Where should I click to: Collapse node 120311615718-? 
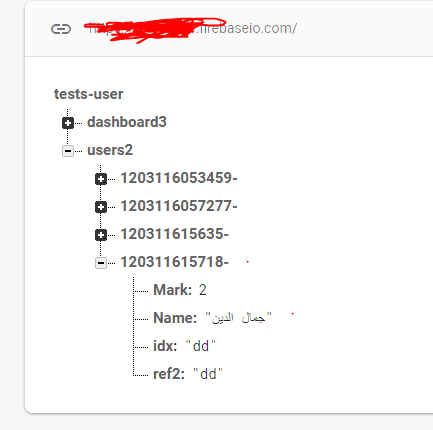click(x=101, y=263)
